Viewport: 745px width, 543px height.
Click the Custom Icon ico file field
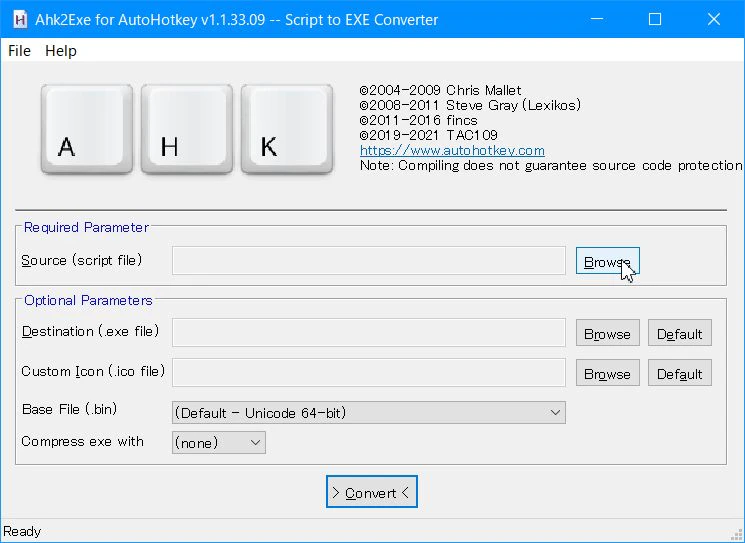369,372
